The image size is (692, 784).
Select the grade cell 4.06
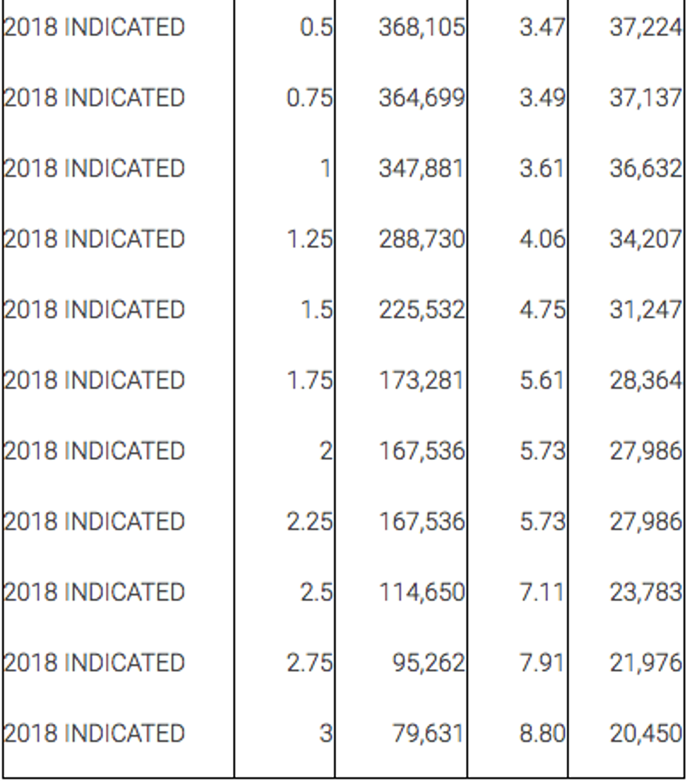click(x=542, y=239)
